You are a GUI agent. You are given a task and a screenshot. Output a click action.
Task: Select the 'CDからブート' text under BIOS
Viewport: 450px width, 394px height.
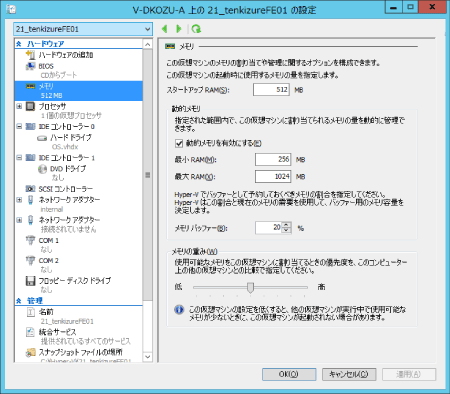click(59, 75)
